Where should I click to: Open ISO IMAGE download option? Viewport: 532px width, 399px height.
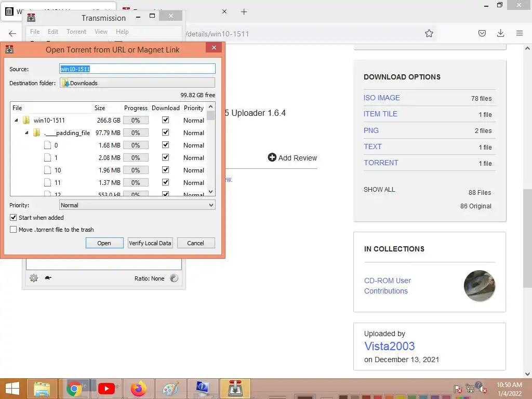(x=382, y=98)
